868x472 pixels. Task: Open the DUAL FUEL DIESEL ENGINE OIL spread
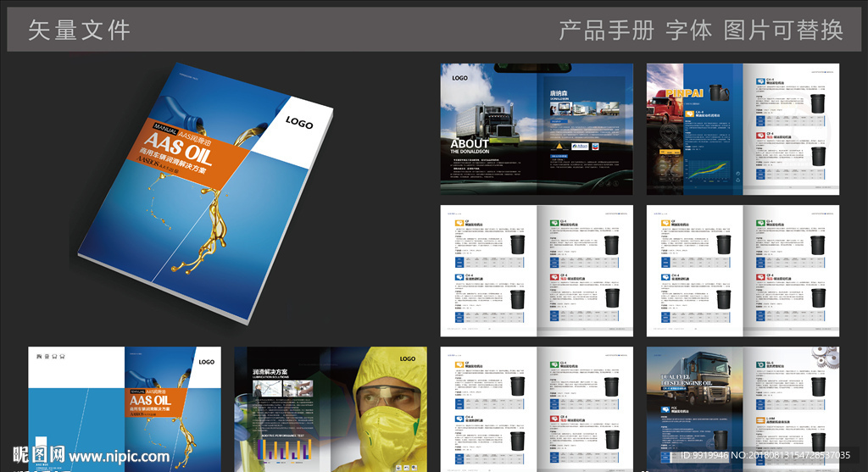(743, 409)
